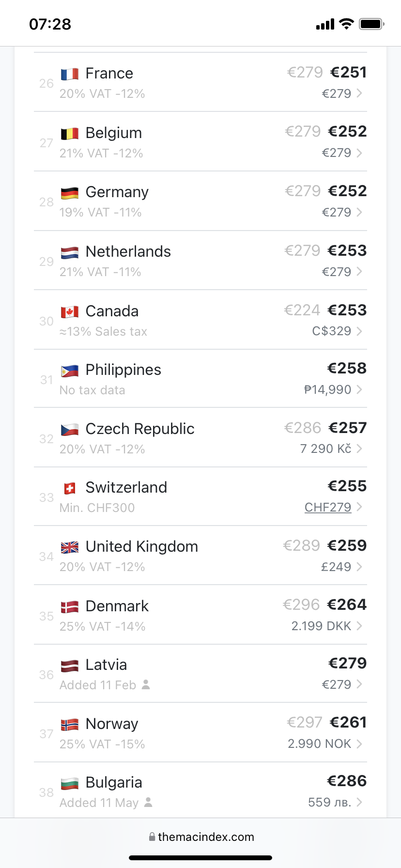Image resolution: width=401 pixels, height=868 pixels.
Task: Tap the Switzerland flag icon
Action: (70, 488)
